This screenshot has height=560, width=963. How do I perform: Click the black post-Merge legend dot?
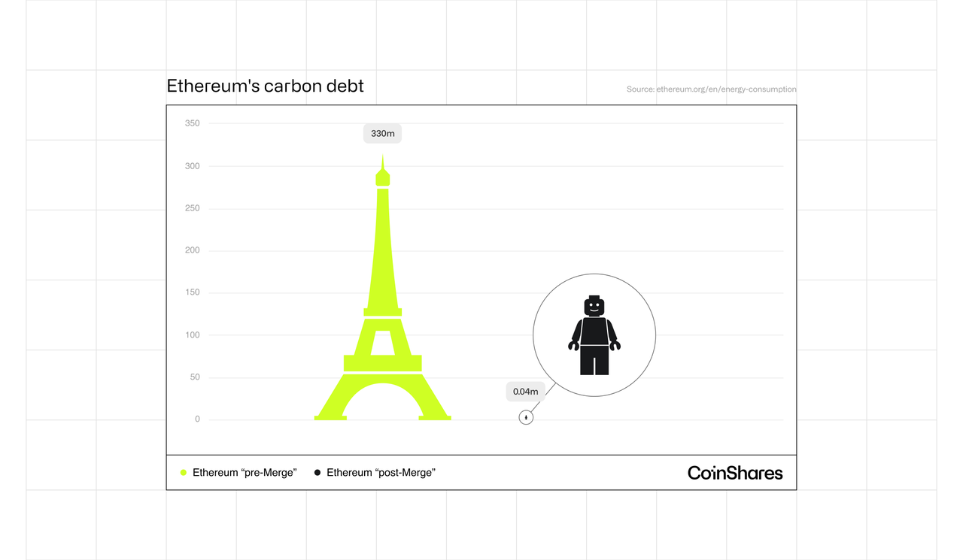[317, 473]
